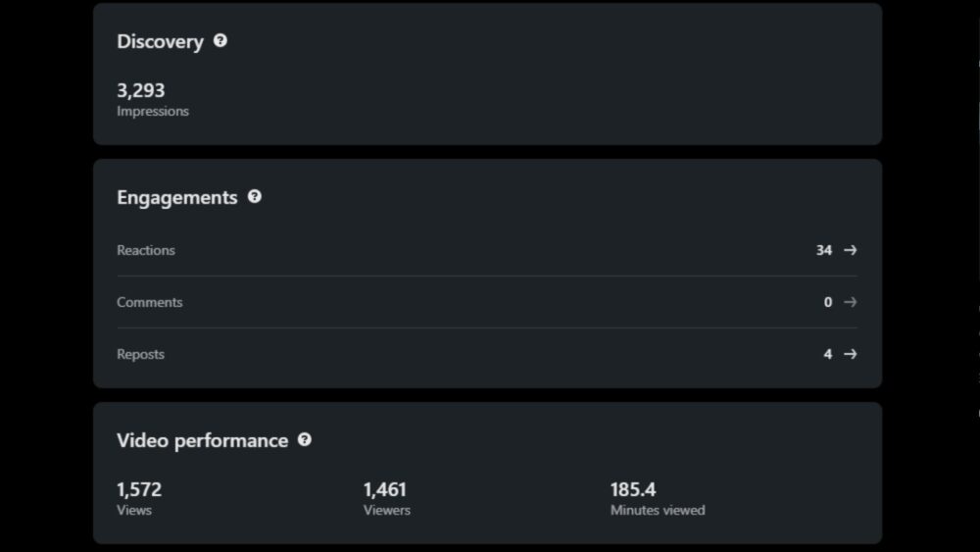Click the arrow next to Reactions count
This screenshot has width=980, height=552.
[850, 250]
